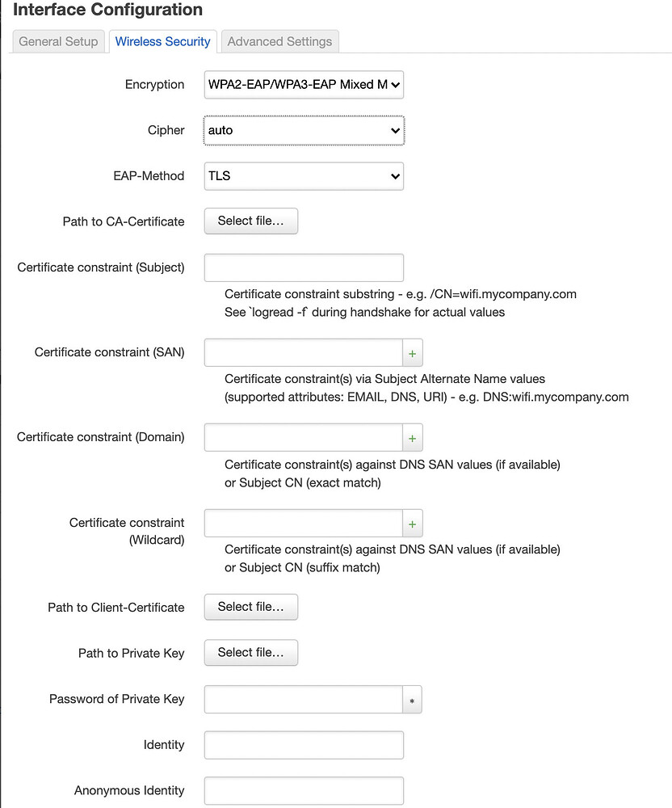Select a file for the CA-Certificate
This screenshot has width=672, height=808.
250,221
